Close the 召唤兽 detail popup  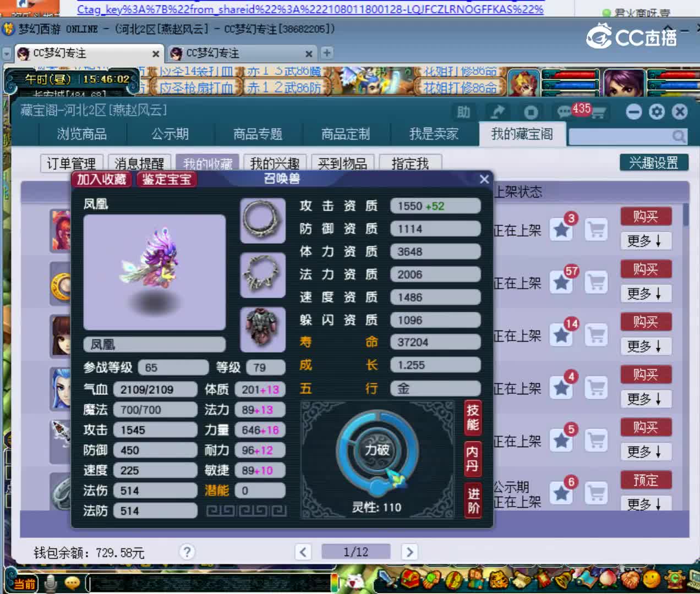pos(484,179)
